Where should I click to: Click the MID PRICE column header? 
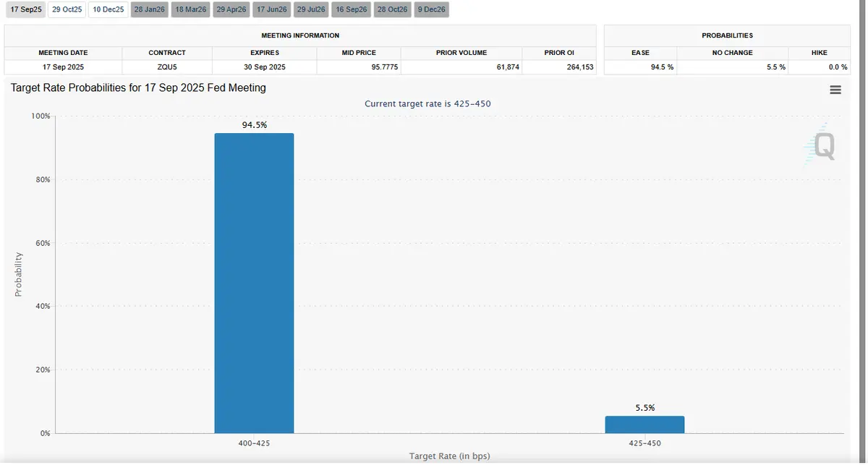click(359, 53)
